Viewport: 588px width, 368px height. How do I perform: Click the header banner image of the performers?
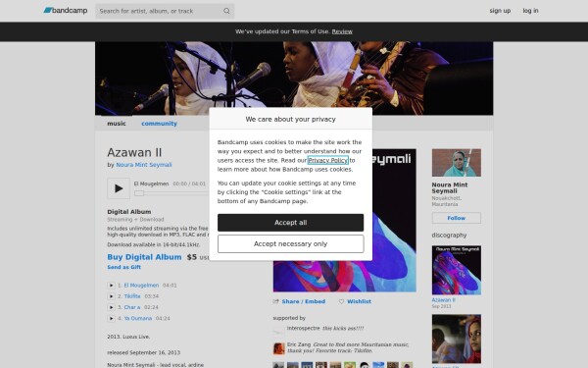click(x=294, y=79)
